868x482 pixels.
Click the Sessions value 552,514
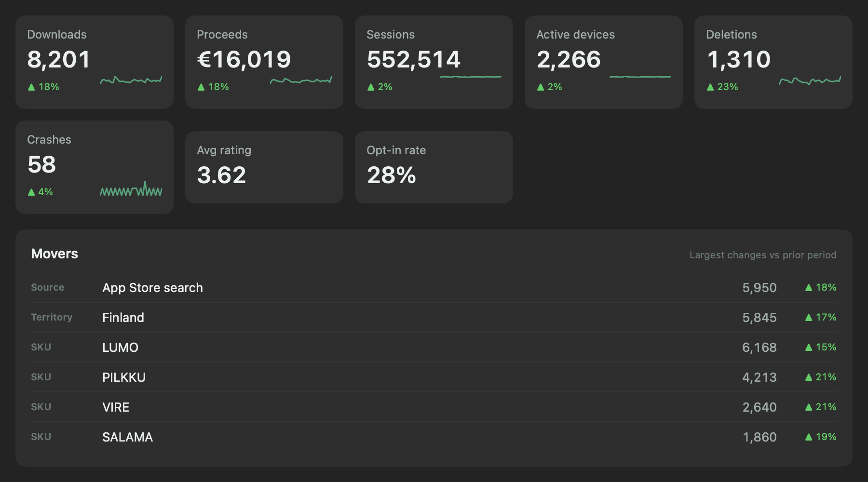point(414,60)
